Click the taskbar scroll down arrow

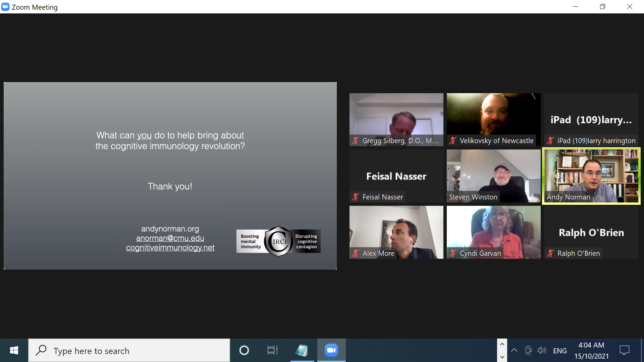(x=502, y=357)
